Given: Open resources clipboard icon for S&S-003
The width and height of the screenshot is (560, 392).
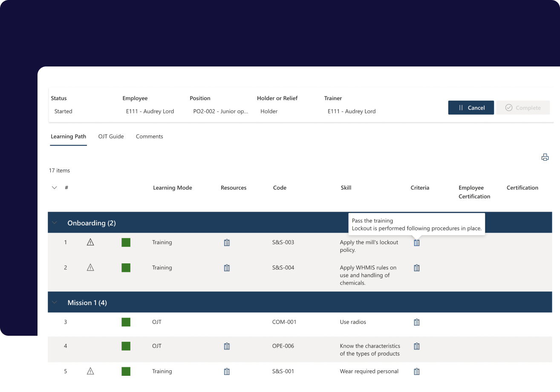Looking at the screenshot, I should (227, 242).
